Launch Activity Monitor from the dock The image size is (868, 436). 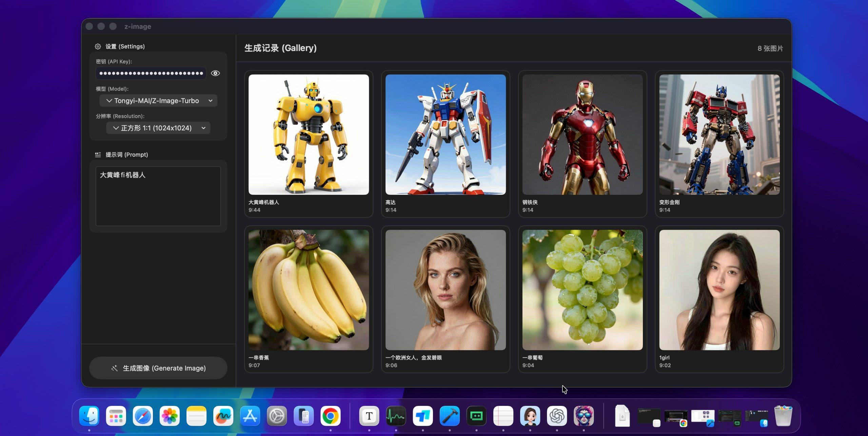396,416
